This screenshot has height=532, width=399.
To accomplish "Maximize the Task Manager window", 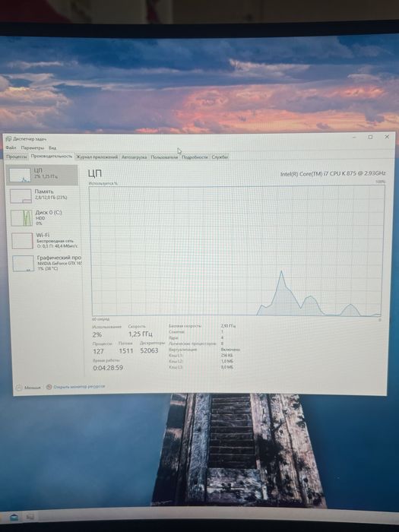I will pyautogui.click(x=370, y=137).
